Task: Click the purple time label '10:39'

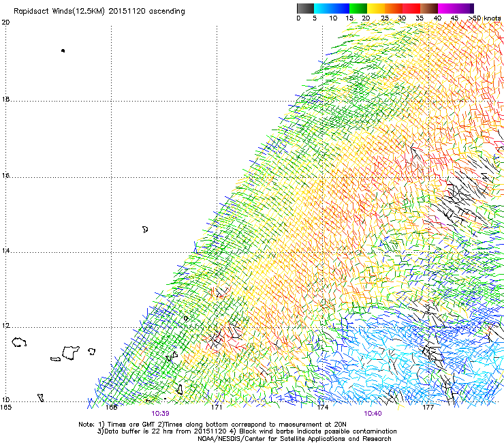Action: click(160, 414)
